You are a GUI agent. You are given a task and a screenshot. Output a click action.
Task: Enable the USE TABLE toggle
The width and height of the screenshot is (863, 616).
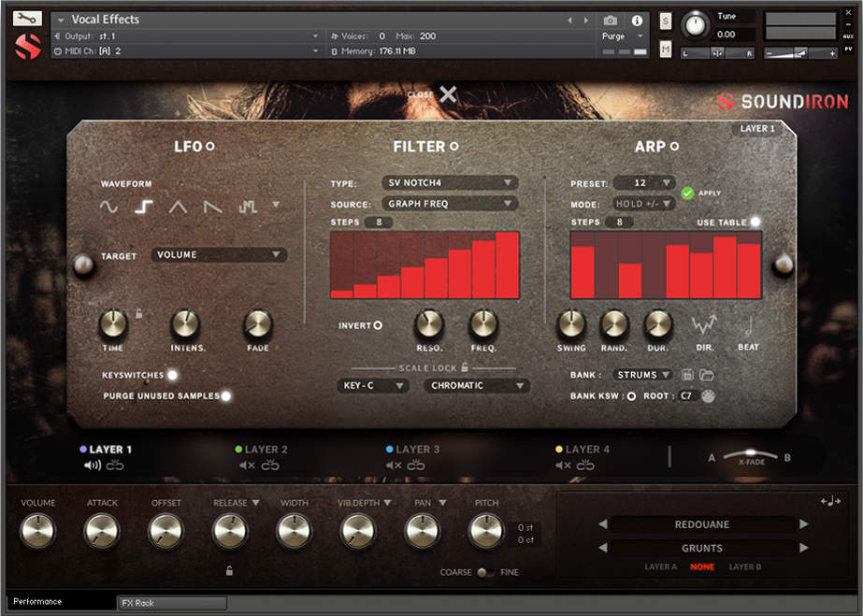click(755, 222)
